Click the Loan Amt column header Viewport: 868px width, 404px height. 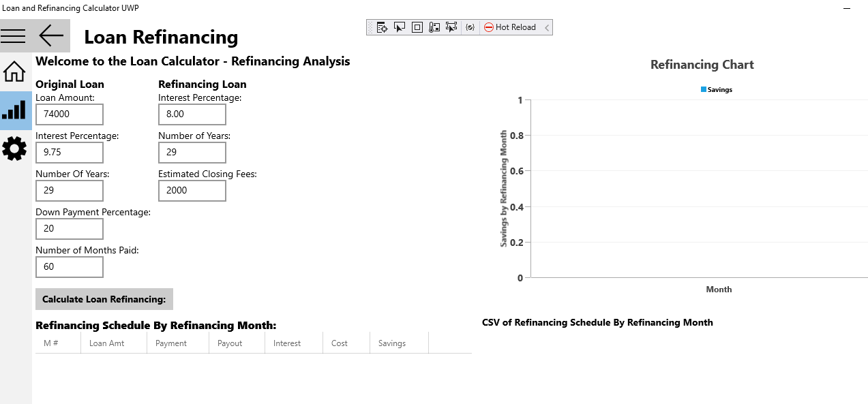click(x=114, y=343)
